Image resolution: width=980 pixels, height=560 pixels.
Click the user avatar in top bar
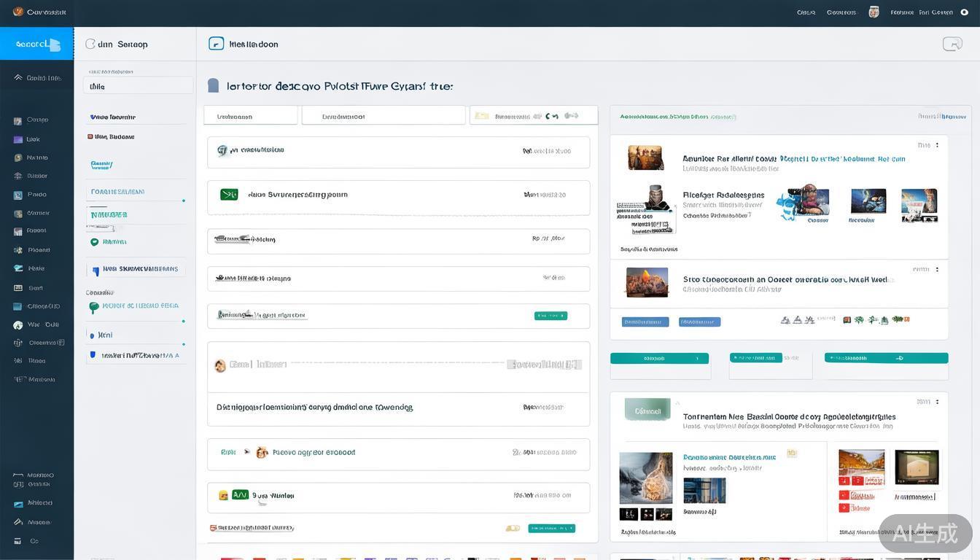874,12
